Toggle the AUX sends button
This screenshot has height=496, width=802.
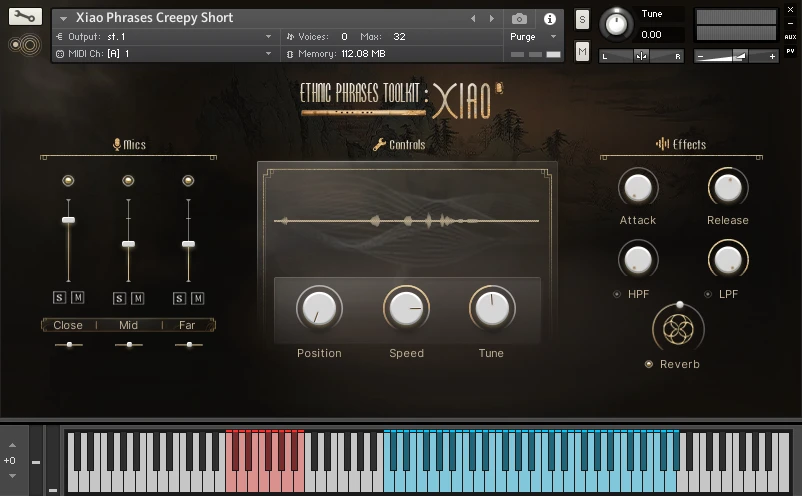click(790, 37)
